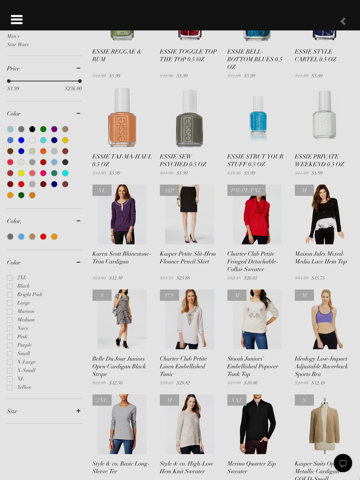Open the chat bubble icon
Viewport: 360px width, 480px height.
[x=343, y=463]
